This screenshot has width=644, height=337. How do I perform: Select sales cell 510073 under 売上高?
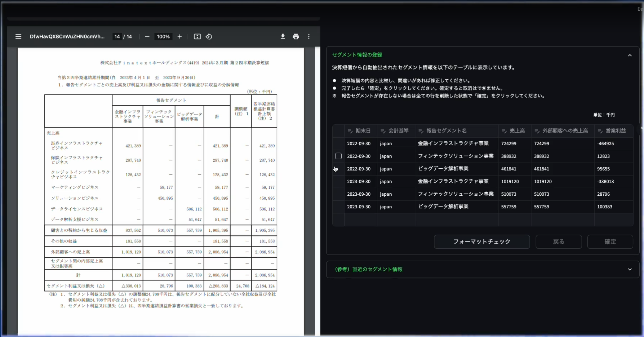(515, 194)
